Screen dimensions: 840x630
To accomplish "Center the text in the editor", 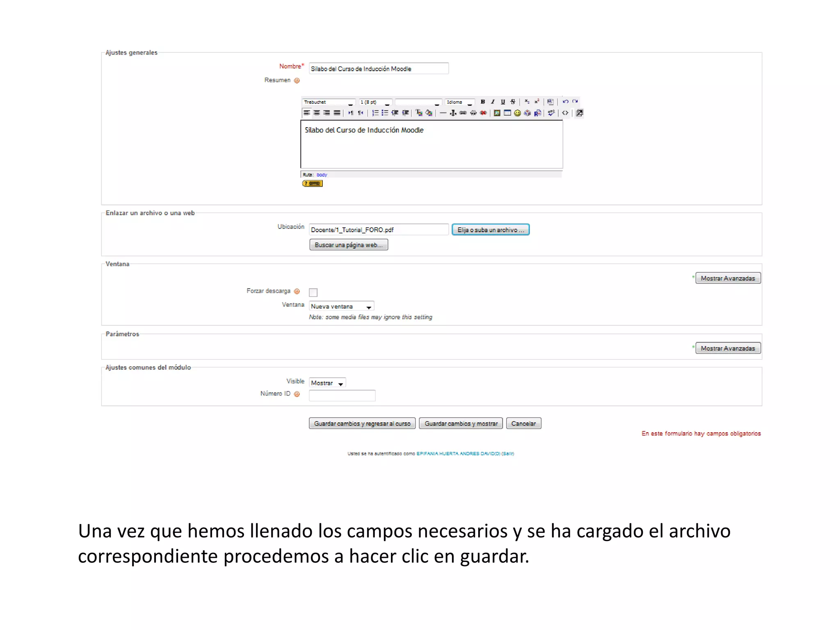I will (x=317, y=113).
